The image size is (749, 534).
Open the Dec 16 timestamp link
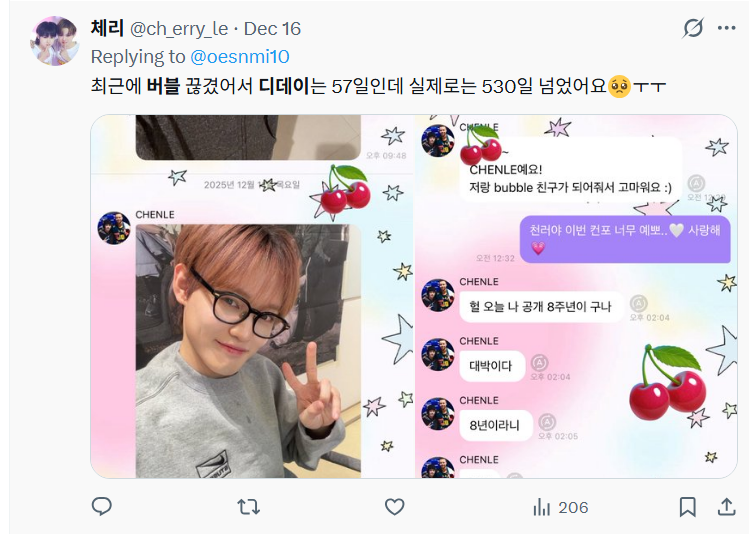(x=272, y=29)
